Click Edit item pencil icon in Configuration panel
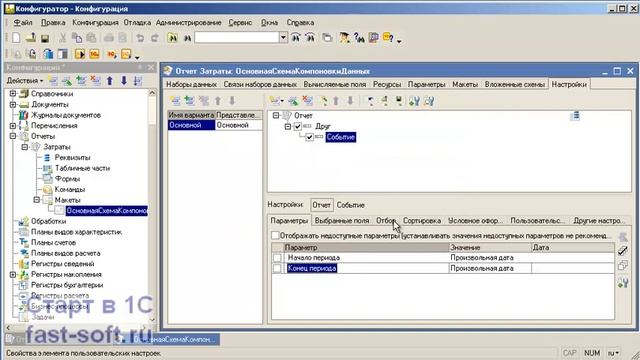This screenshot has height=360, width=640. coord(67,81)
